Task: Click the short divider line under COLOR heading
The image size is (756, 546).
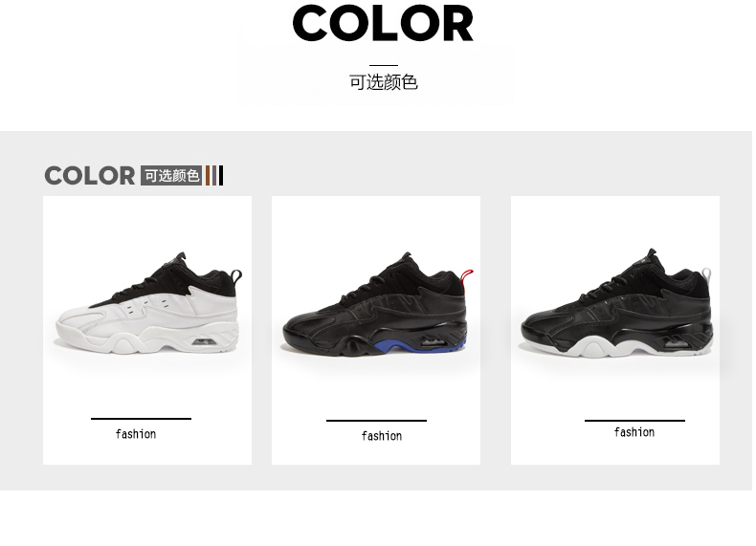Action: 384,65
